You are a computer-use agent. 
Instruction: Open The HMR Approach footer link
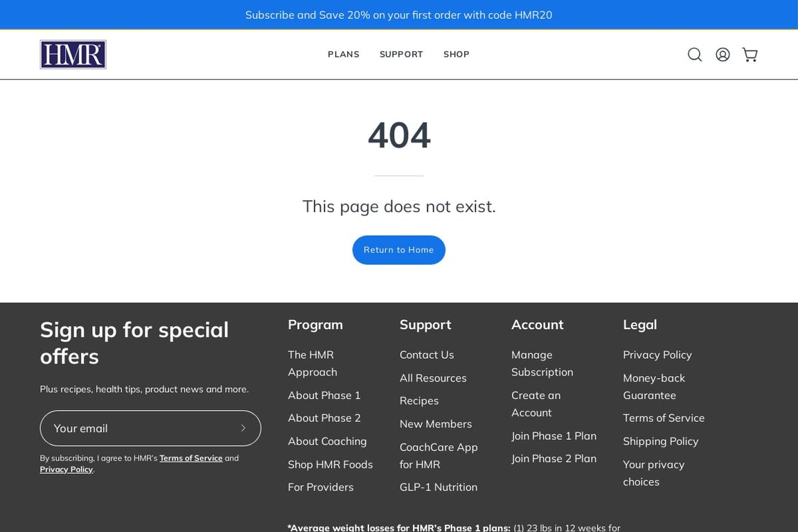pos(312,364)
